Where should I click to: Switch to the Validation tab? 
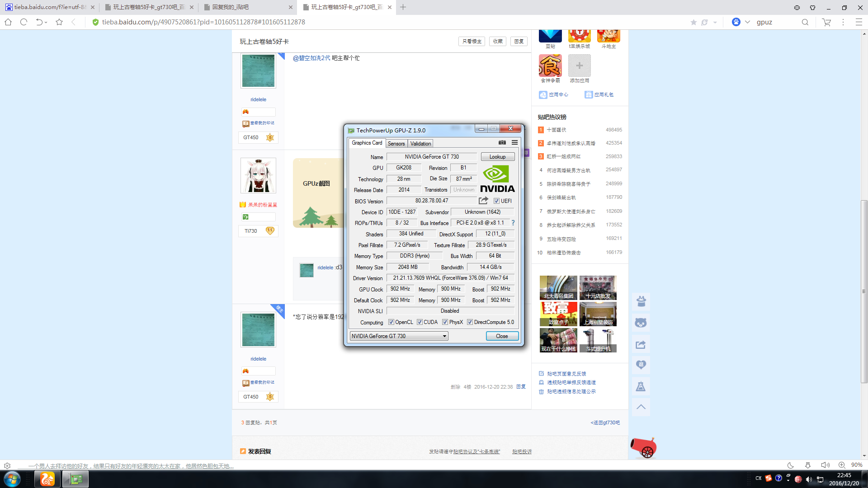[x=420, y=144]
